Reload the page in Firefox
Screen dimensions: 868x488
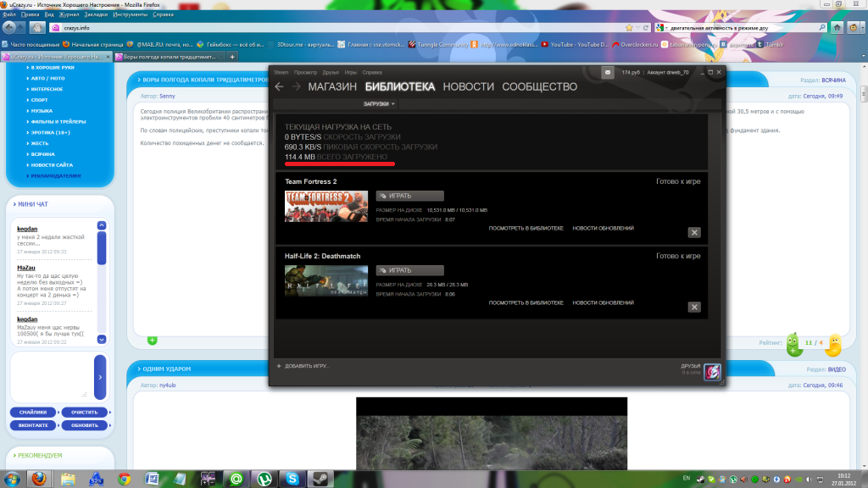(x=645, y=28)
